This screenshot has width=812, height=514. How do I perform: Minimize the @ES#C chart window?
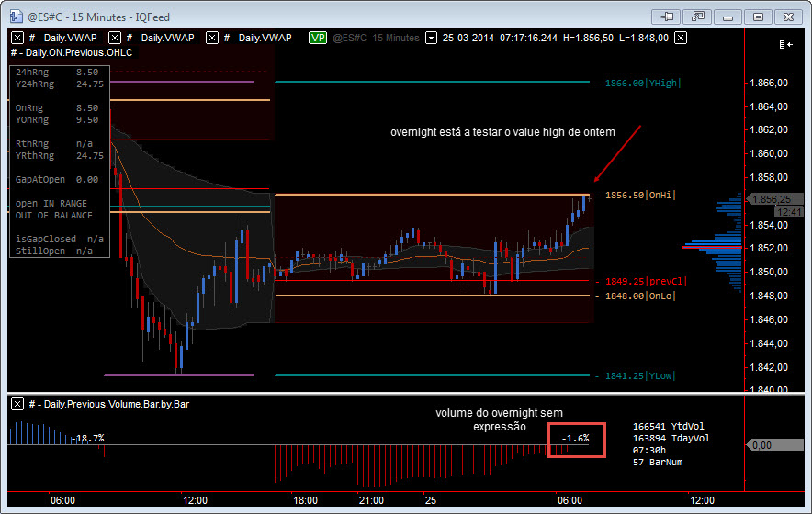tap(727, 17)
